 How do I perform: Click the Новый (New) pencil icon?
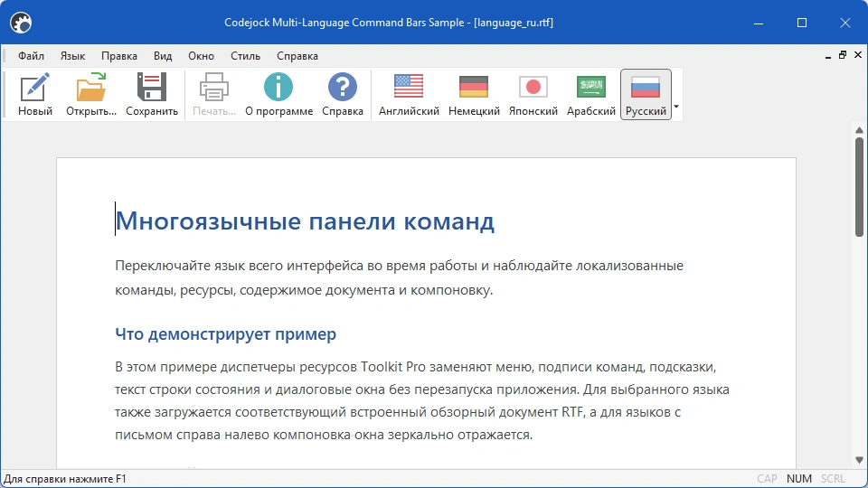point(35,88)
